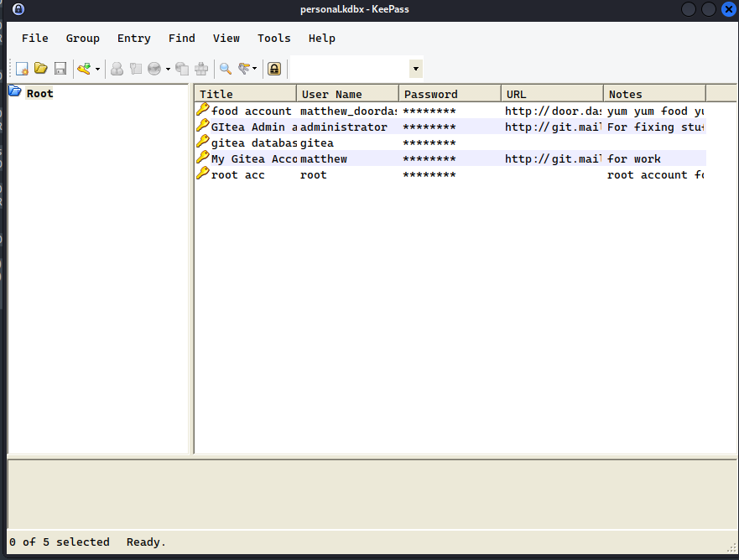Click the key icon of gitea database entry
This screenshot has height=560, width=739.
(203, 142)
